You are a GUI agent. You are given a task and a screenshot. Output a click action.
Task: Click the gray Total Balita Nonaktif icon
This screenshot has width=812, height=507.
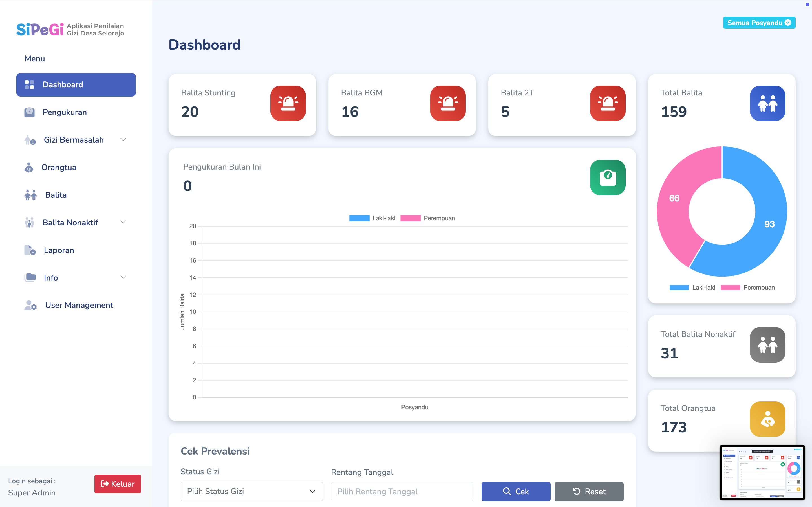767,345
